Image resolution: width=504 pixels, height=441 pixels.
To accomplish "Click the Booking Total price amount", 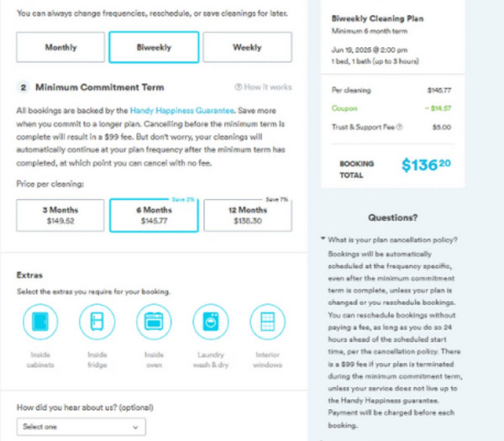I will pos(425,165).
